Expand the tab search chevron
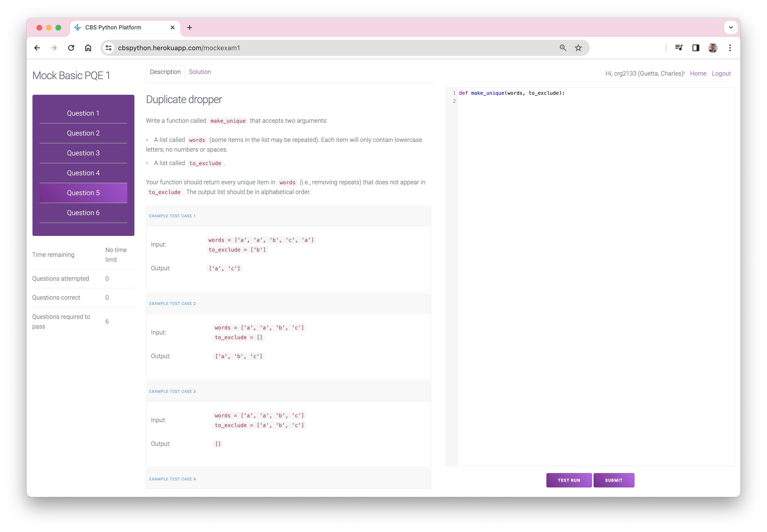Screen dimensions: 767x532 (731, 28)
